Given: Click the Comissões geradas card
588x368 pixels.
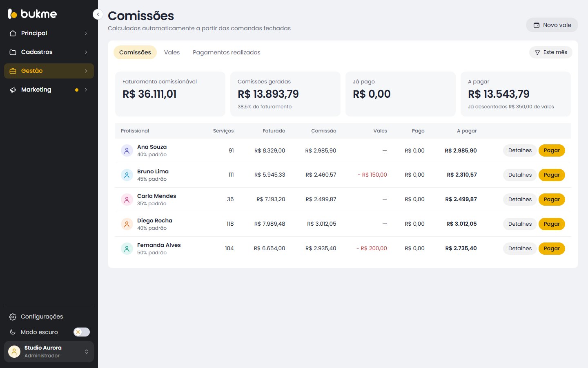Looking at the screenshot, I should (x=285, y=94).
